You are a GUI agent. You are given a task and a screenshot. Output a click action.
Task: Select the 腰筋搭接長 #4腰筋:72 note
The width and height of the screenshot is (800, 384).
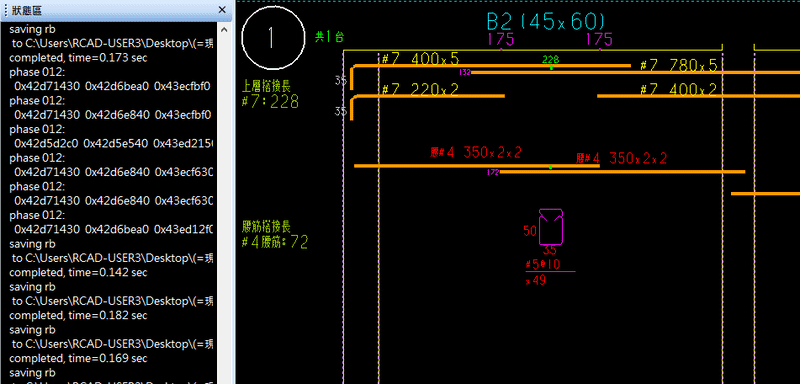(x=274, y=235)
